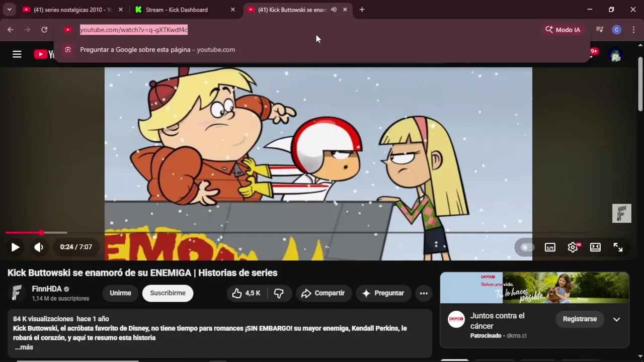The image size is (644, 362).
Task: Open Modo IA in Chrome toolbar
Action: 562,30
